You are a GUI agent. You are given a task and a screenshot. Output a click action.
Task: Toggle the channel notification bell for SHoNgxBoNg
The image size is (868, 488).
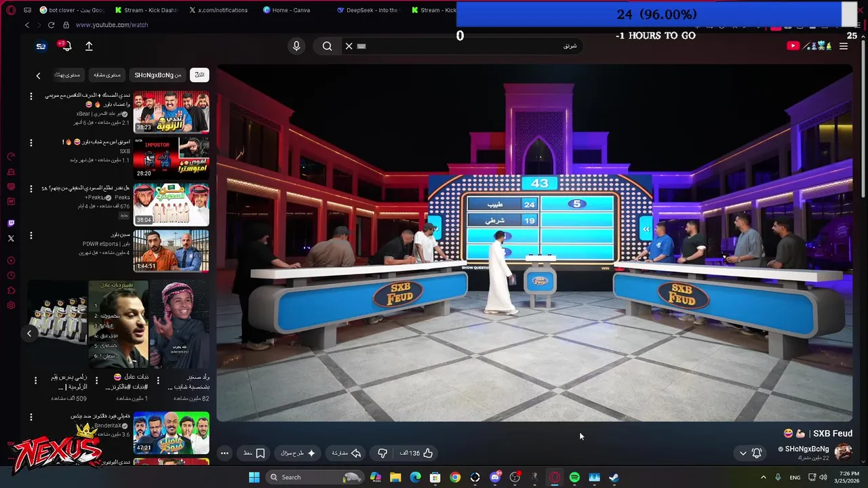click(757, 453)
